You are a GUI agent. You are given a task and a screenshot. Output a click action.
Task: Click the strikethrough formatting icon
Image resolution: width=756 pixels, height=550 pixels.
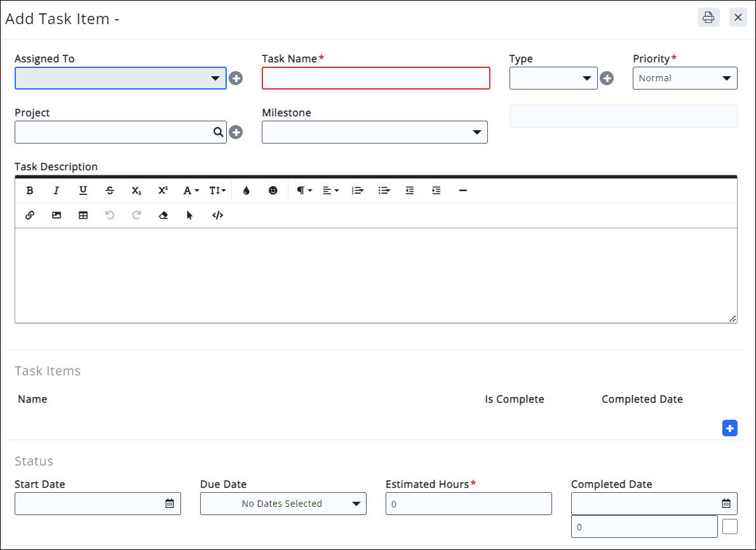pos(110,191)
